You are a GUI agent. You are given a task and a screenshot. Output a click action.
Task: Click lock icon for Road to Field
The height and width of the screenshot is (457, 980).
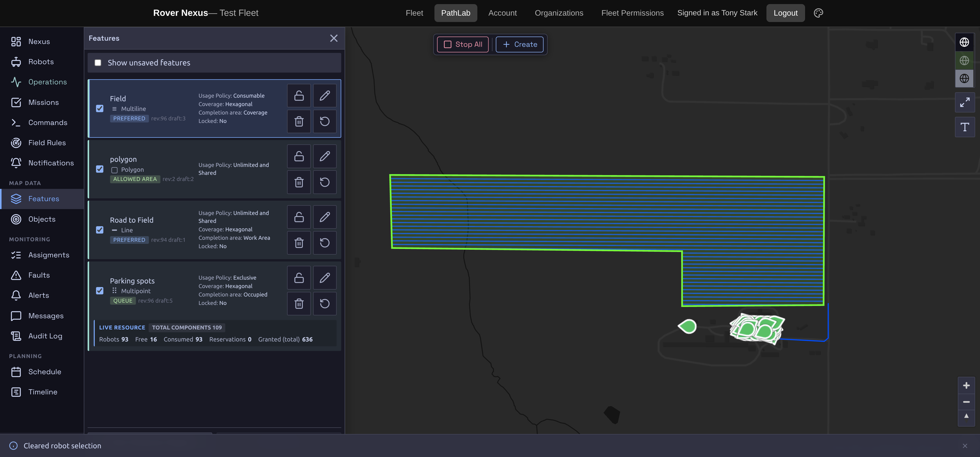coord(299,217)
